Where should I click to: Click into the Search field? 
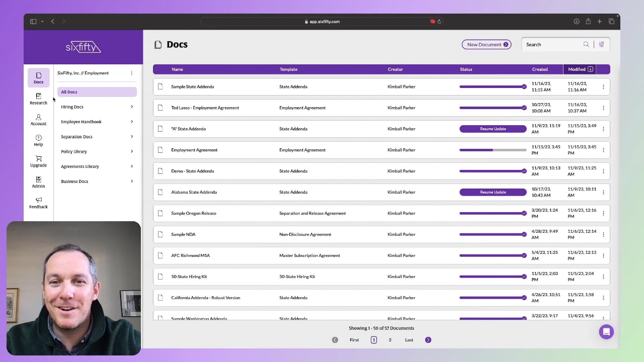click(552, 45)
